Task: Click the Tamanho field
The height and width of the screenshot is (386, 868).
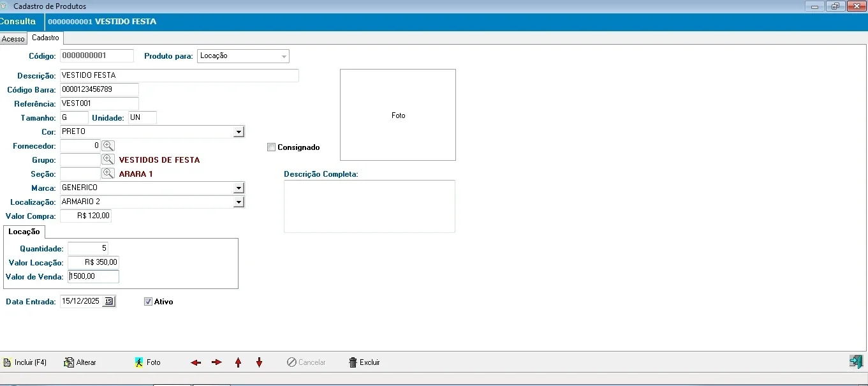Action: 74,117
